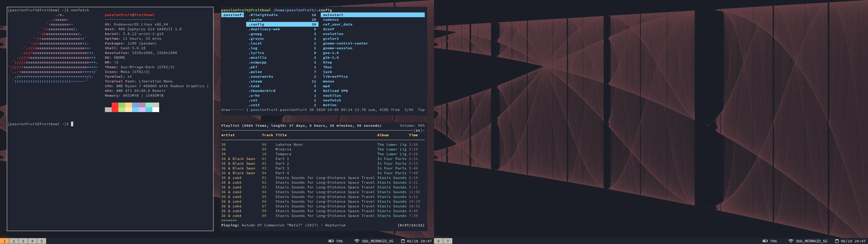Click Wi-Fi icon in bar with workspaces 1-5

pyautogui.click(x=357, y=241)
